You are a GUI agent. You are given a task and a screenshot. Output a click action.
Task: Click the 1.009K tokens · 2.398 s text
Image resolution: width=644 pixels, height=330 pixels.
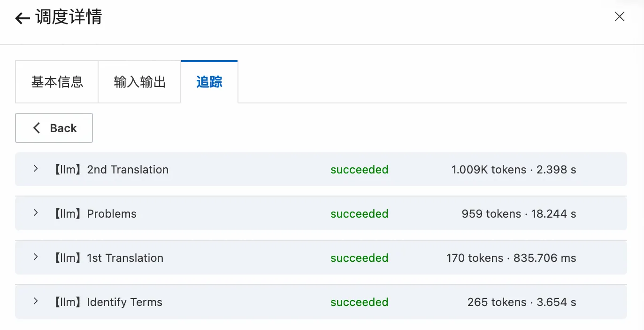click(514, 170)
